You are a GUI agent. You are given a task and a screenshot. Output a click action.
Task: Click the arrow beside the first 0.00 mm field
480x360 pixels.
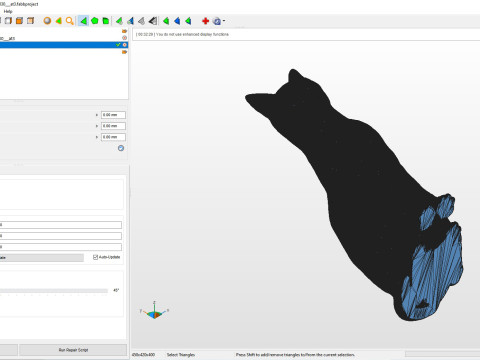pos(97,115)
